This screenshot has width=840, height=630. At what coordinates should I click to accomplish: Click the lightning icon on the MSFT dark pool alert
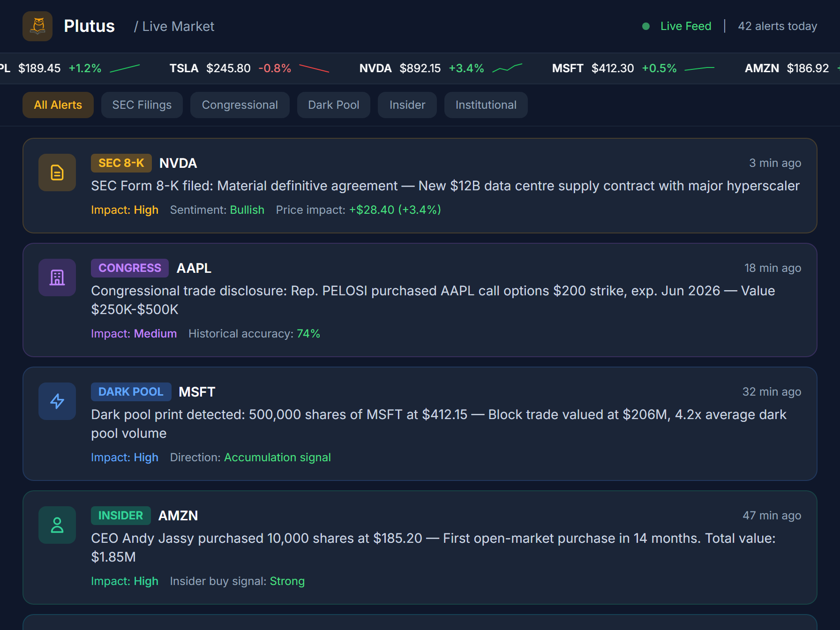coord(57,401)
